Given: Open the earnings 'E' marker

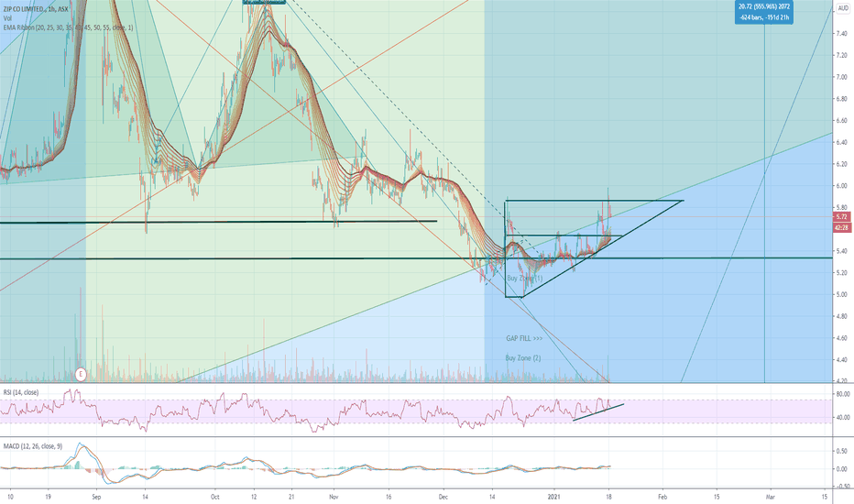Looking at the screenshot, I should [81, 374].
